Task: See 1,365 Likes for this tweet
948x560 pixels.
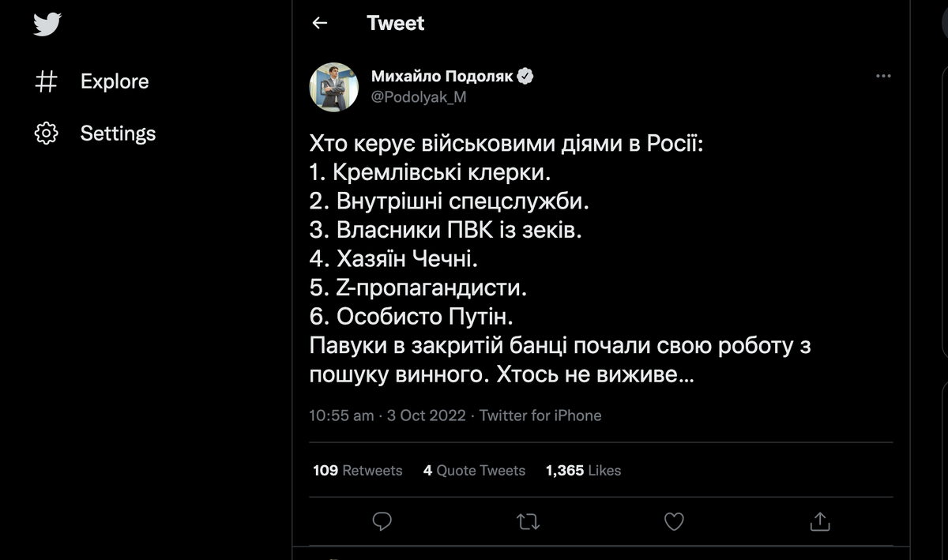Action: pos(582,470)
